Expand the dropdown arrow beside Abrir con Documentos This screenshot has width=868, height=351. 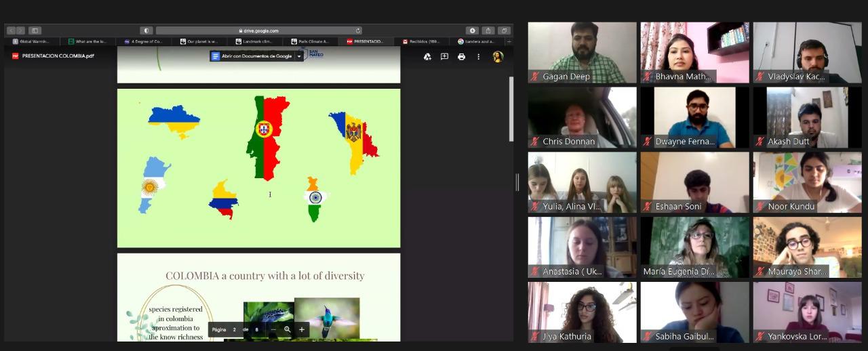(299, 56)
